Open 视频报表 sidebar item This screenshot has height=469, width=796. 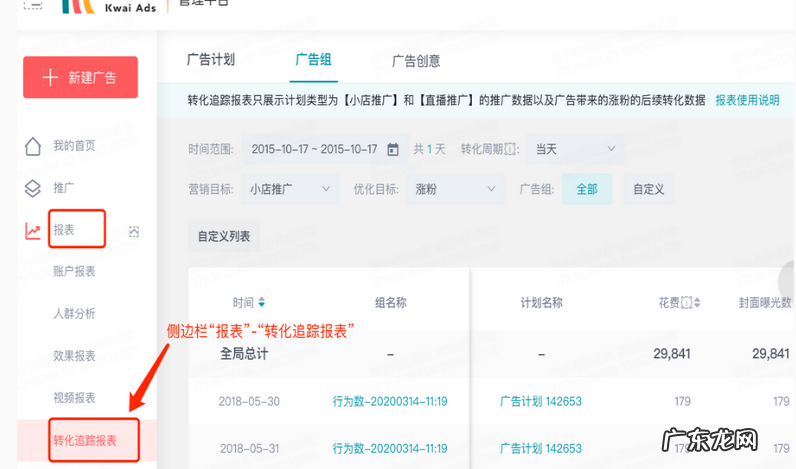tap(74, 398)
